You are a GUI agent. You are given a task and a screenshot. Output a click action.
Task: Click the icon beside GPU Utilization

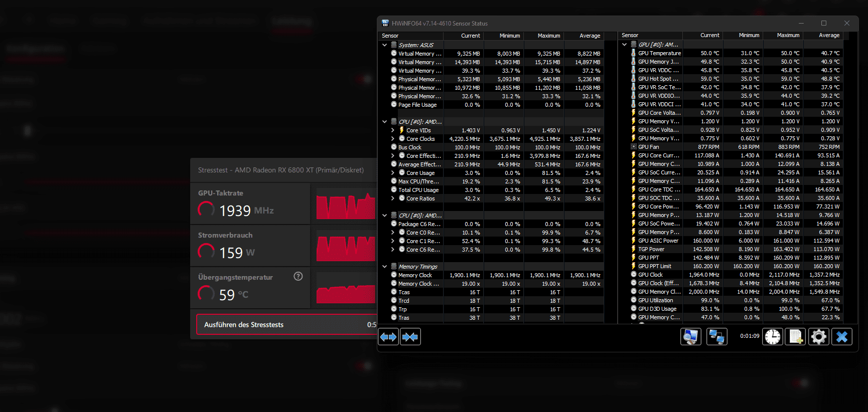(x=633, y=300)
